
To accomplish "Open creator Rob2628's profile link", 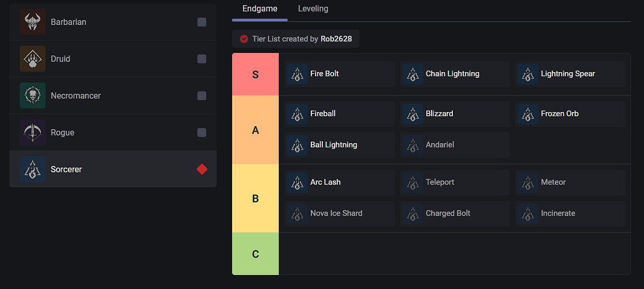I will click(336, 39).
